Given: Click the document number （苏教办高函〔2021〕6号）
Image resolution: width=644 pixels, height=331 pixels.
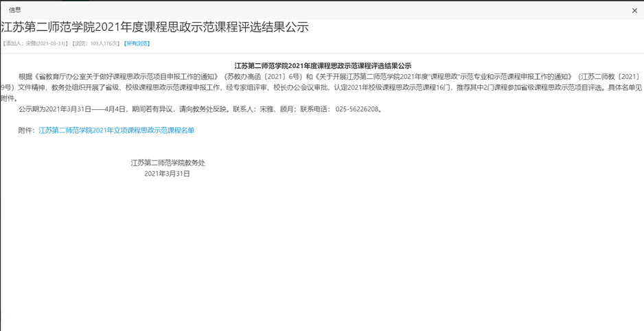Looking at the screenshot, I should click(x=257, y=76).
